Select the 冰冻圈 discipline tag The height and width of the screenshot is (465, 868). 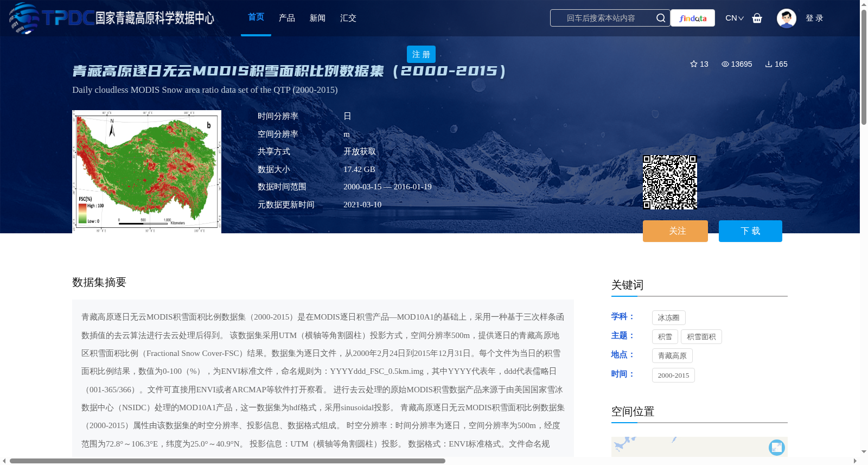click(x=668, y=318)
